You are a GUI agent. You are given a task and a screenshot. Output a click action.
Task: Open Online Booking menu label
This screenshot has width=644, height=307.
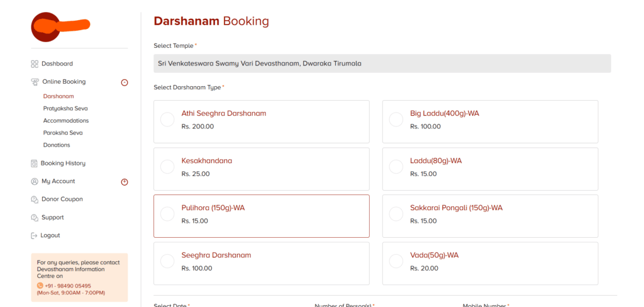(64, 82)
